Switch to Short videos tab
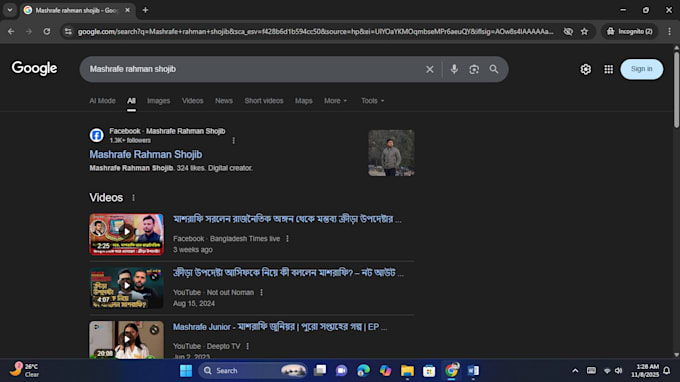 pos(264,101)
